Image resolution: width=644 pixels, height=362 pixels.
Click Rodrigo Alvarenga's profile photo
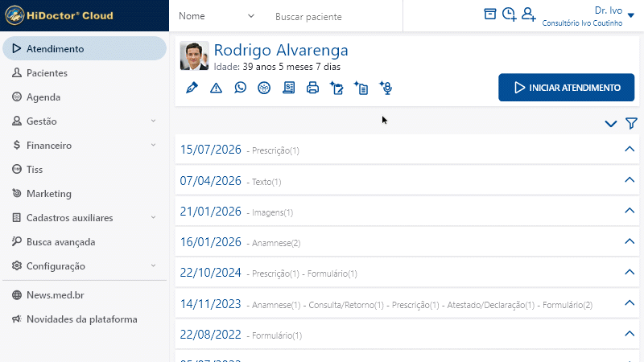coord(194,56)
